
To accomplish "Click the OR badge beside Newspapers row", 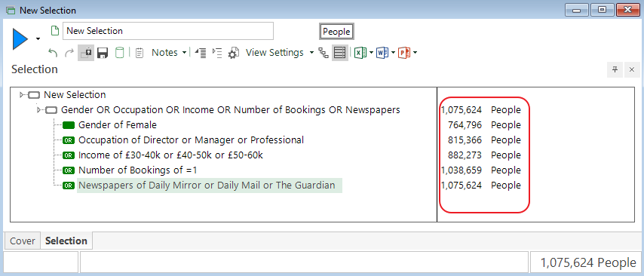I will point(69,186).
